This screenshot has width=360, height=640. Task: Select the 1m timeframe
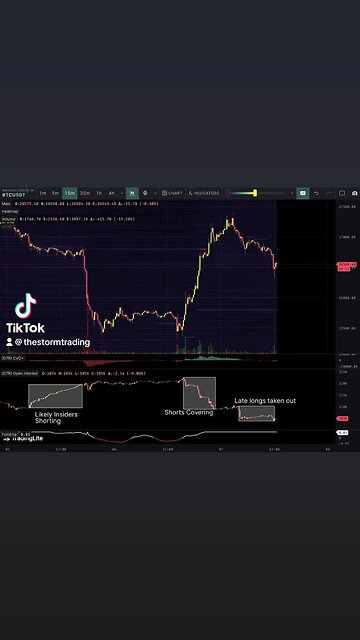[x=42, y=193]
